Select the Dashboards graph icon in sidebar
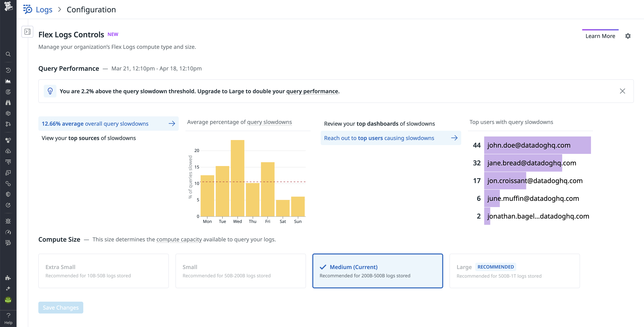The image size is (644, 327). click(8, 81)
